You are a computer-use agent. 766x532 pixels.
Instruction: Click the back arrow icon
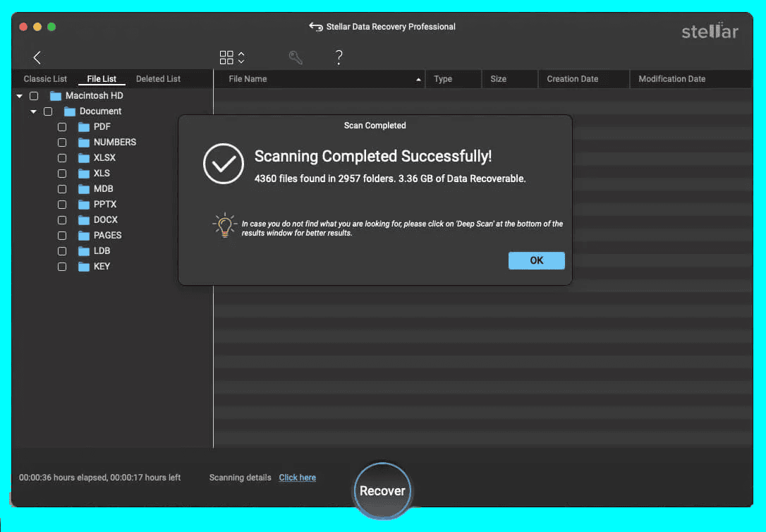37,58
